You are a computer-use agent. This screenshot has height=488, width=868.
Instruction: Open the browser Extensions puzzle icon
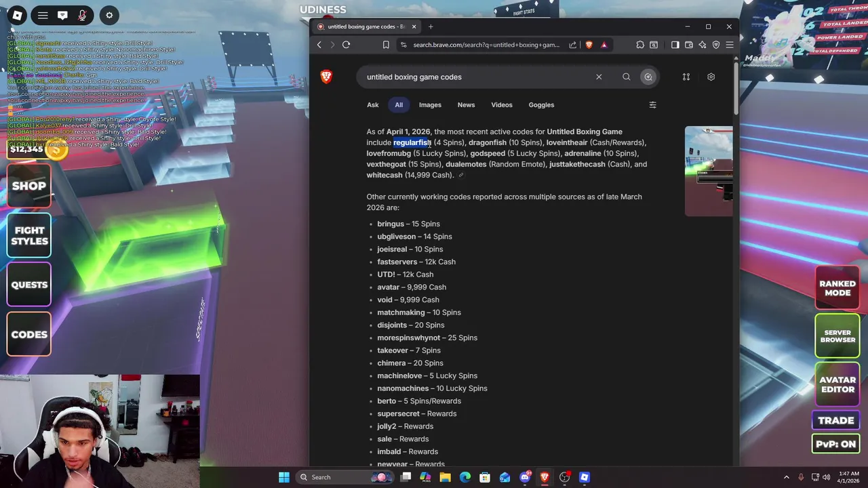640,45
